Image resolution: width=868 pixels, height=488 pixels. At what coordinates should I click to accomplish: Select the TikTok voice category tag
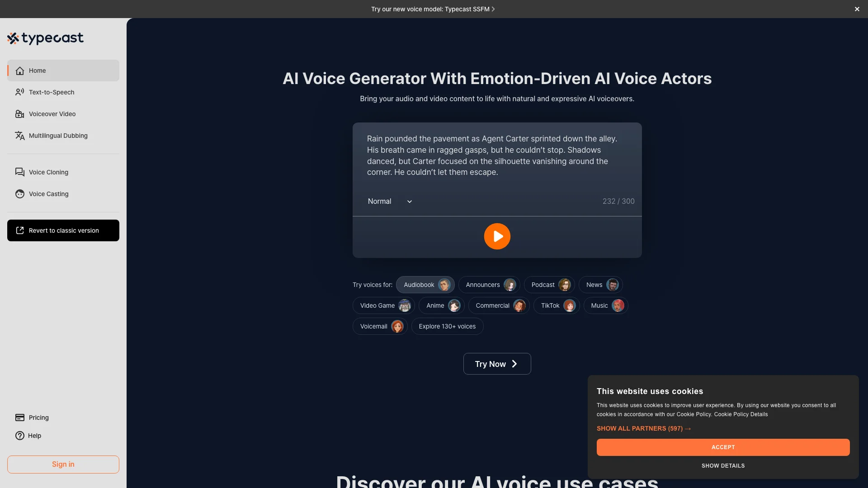tap(556, 305)
